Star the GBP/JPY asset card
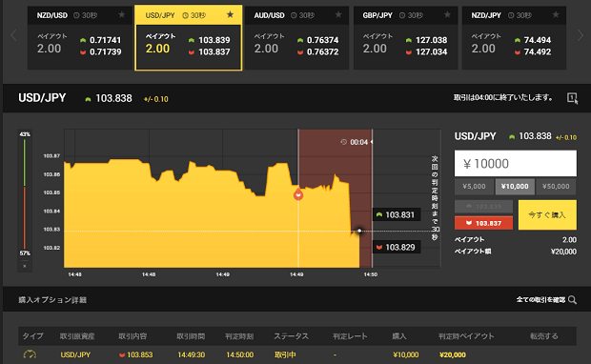Image resolution: width=591 pixels, height=364 pixels. [x=447, y=14]
